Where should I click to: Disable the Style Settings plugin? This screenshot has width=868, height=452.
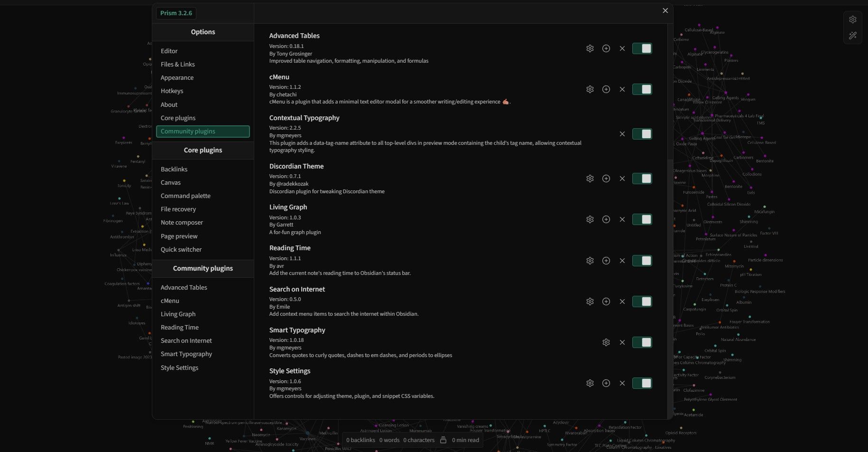coord(642,383)
